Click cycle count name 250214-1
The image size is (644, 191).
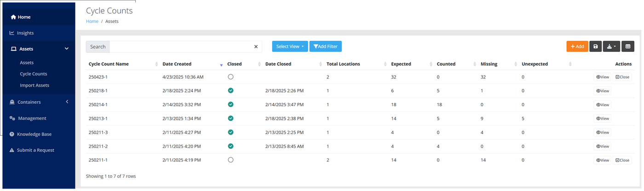(x=98, y=105)
